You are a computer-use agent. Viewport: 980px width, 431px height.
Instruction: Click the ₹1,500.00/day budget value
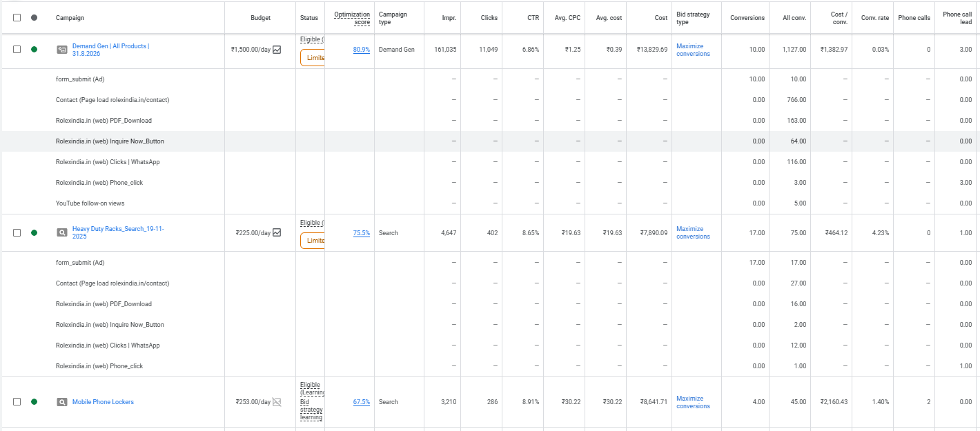point(251,50)
